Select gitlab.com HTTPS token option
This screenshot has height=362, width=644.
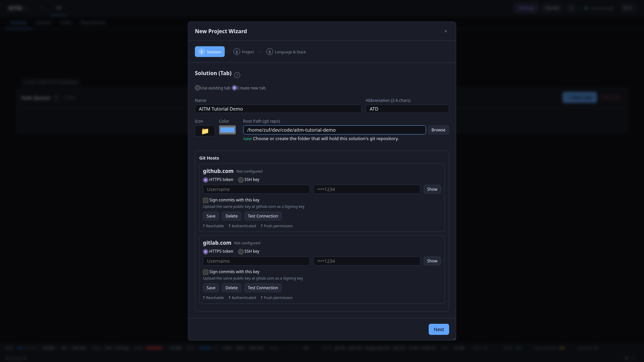(x=206, y=252)
